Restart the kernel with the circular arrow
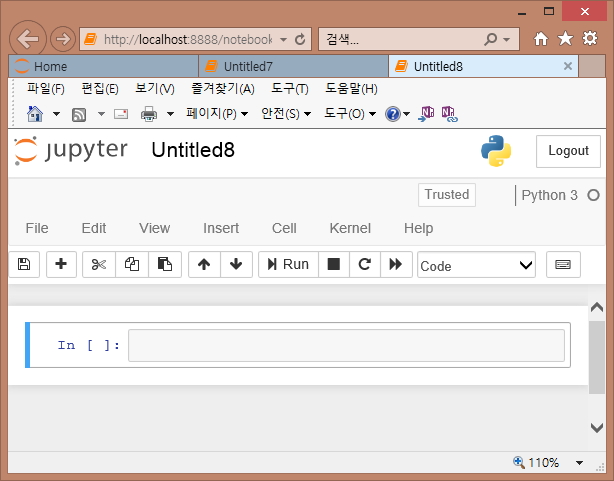The width and height of the screenshot is (614, 481). tap(365, 264)
